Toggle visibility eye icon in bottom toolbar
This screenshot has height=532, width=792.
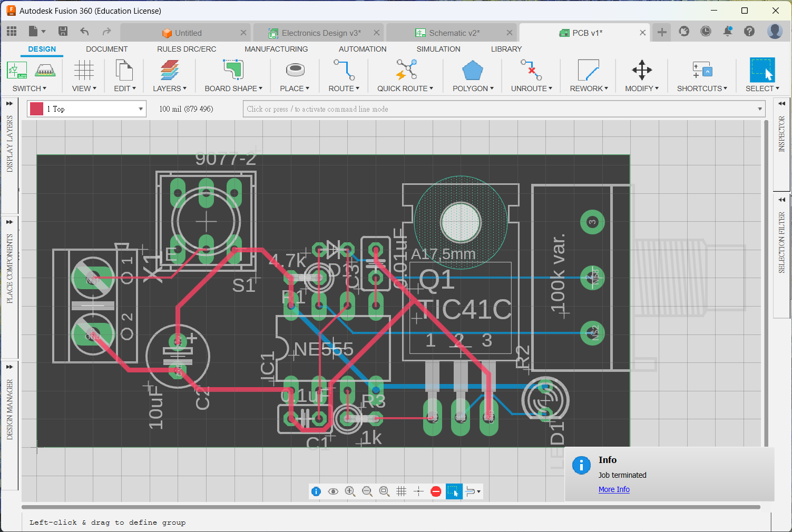coord(333,491)
